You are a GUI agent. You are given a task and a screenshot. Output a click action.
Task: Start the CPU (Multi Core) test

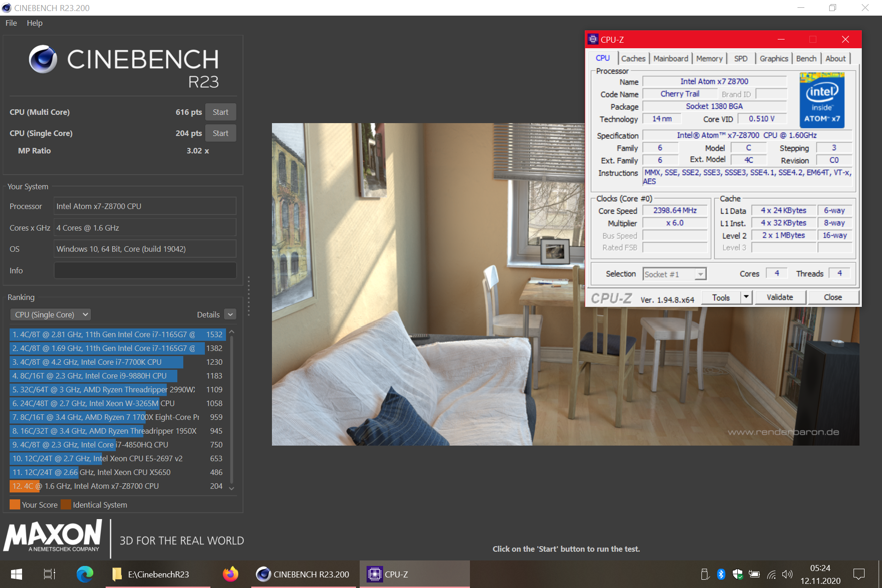click(x=220, y=112)
